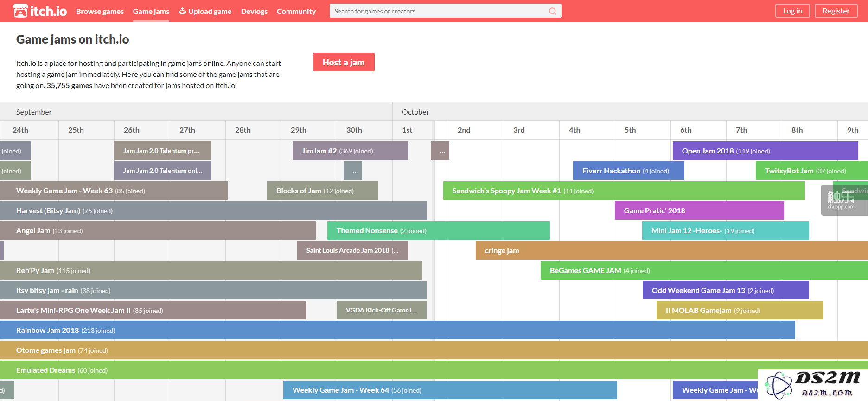Click the search magnifier icon
The image size is (868, 401).
pos(553,11)
